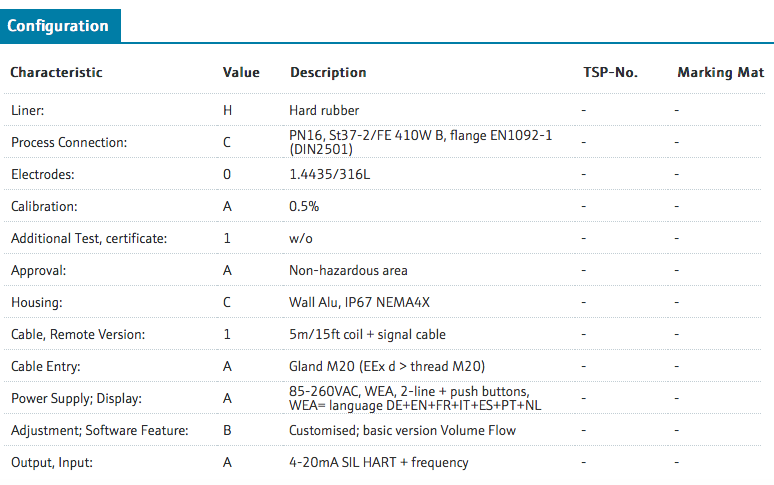Select the PN16 flange EN1092-1 description

(x=421, y=142)
